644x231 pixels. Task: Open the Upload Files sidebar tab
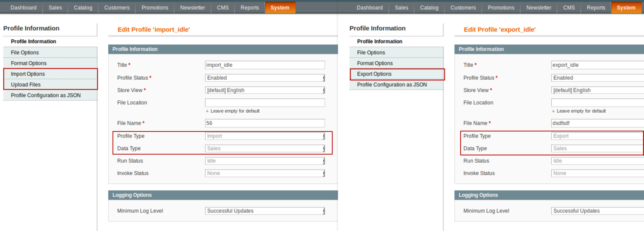coord(50,85)
